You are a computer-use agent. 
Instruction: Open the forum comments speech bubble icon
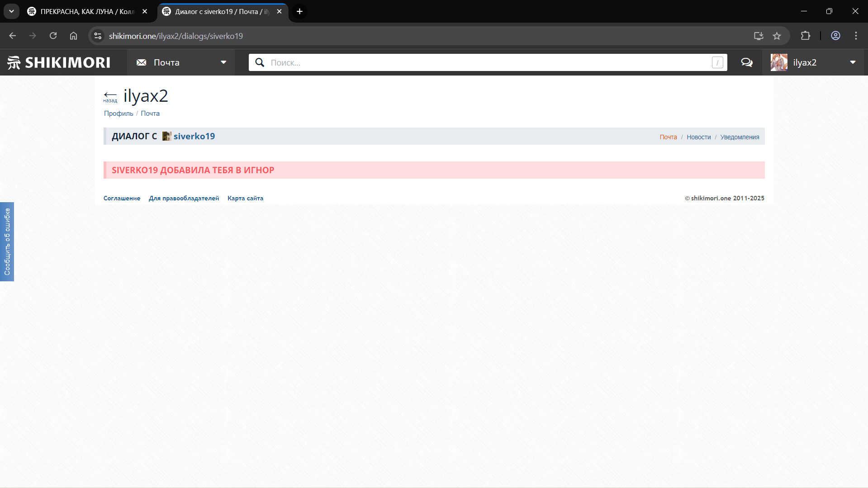747,62
